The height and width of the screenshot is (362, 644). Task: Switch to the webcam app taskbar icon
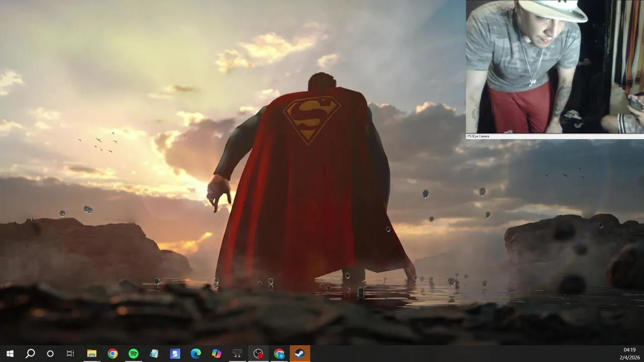237,354
